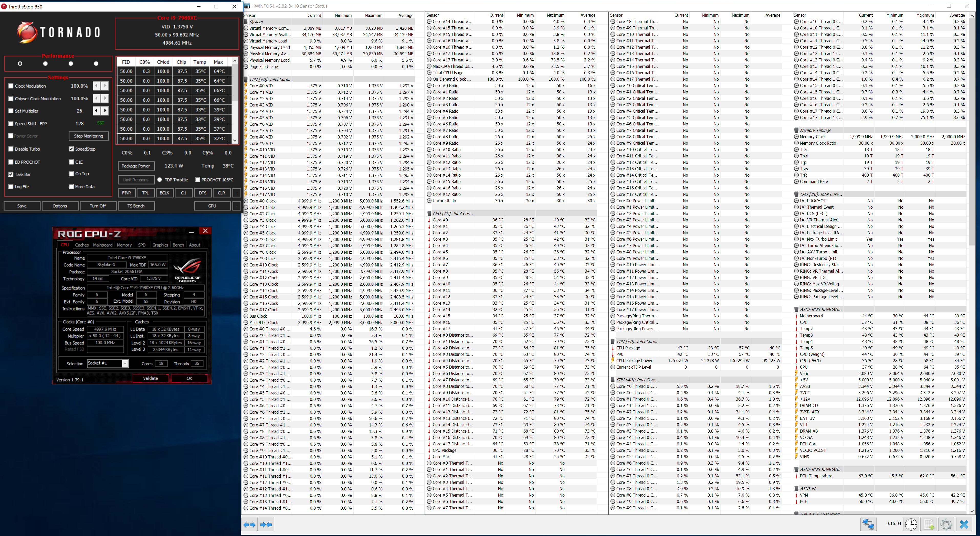Select the first Performance profile radio button
This screenshot has height=536, width=980.
point(20,63)
